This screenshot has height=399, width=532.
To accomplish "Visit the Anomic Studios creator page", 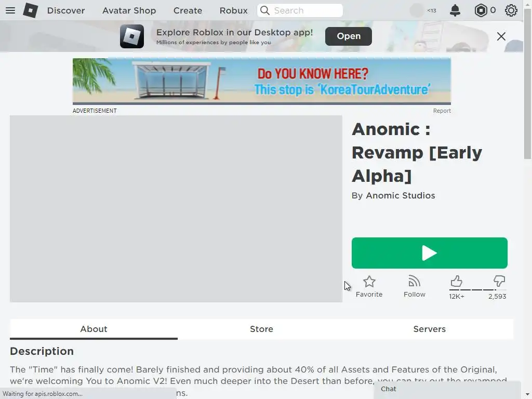I will pos(401,196).
